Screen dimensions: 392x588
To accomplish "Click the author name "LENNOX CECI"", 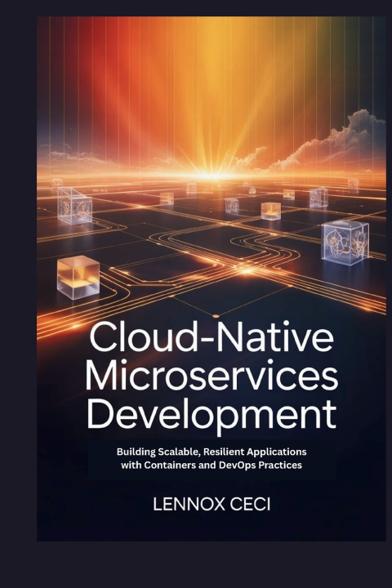I will (x=212, y=505).
